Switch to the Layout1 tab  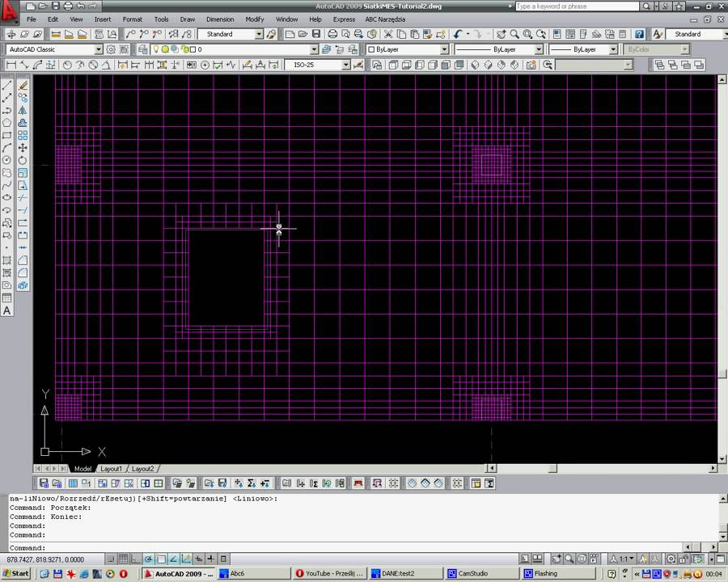(111, 469)
